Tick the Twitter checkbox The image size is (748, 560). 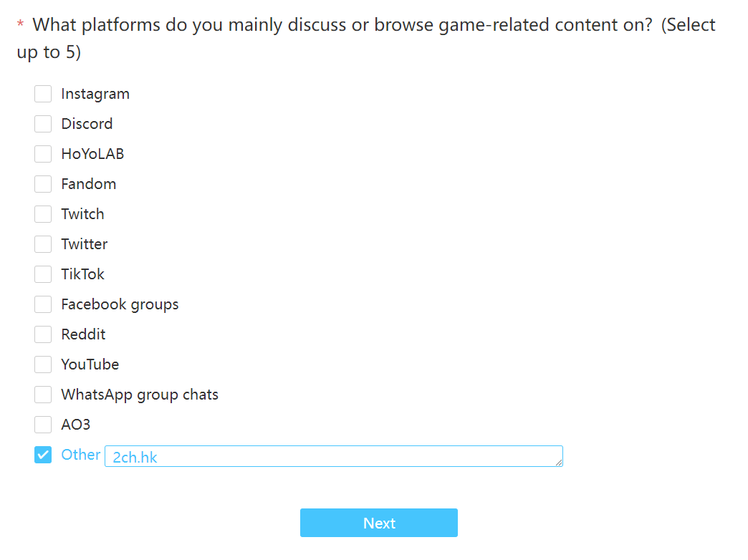pos(43,244)
